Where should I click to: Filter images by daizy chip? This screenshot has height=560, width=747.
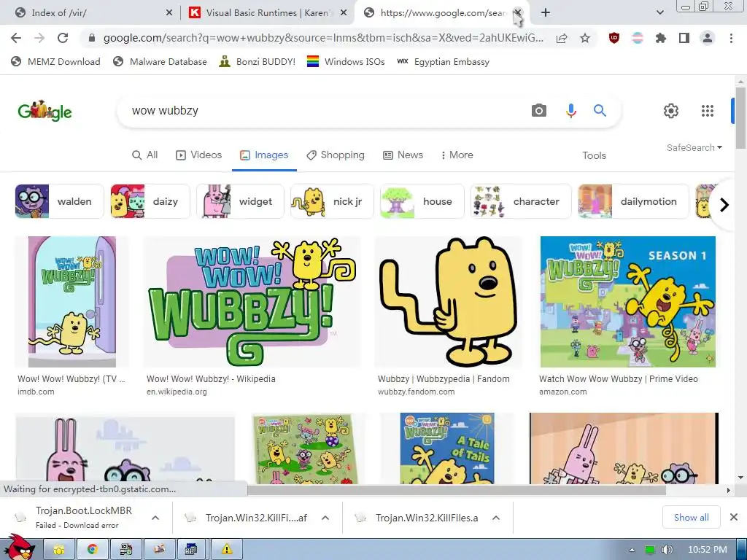point(150,201)
